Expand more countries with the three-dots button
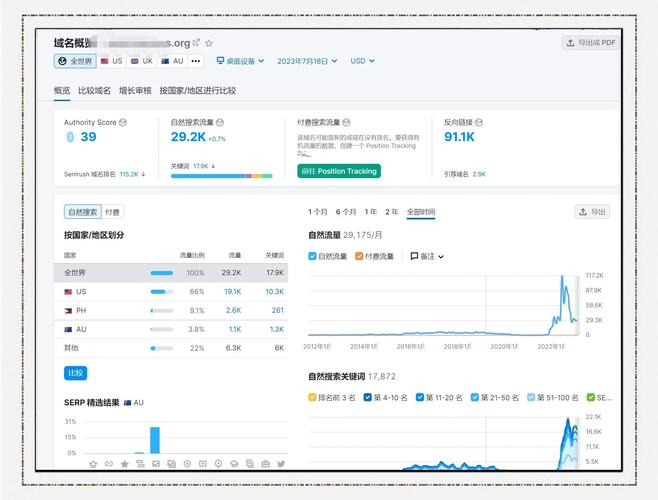Image resolution: width=658 pixels, height=500 pixels. pyautogui.click(x=196, y=61)
